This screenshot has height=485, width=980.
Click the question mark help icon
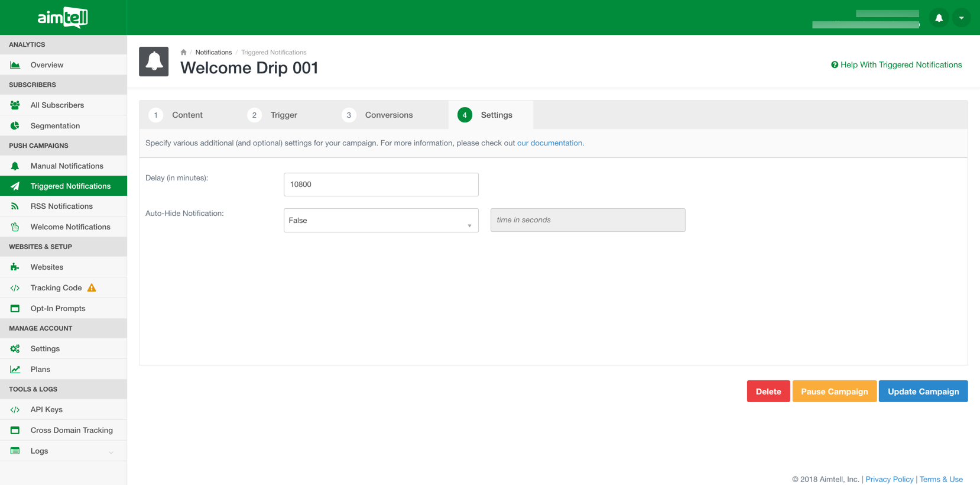click(x=835, y=64)
